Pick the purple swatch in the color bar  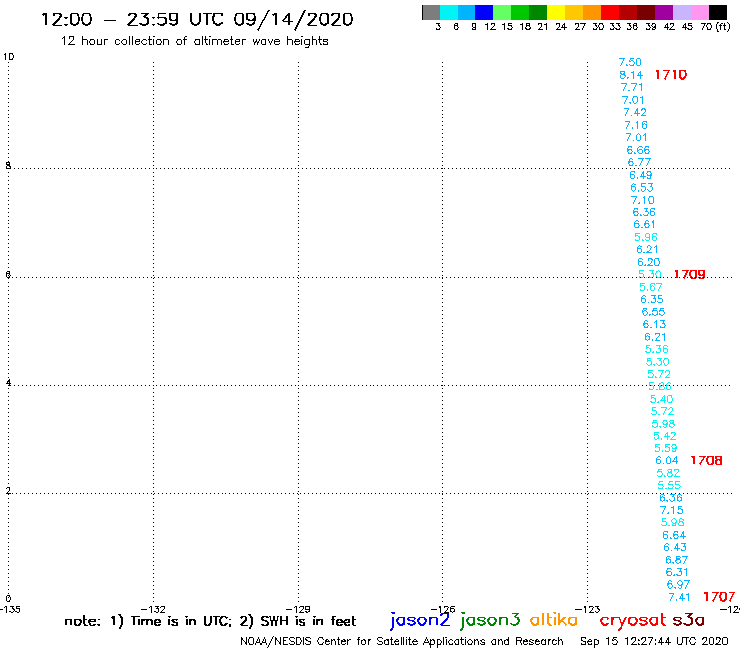[664, 12]
